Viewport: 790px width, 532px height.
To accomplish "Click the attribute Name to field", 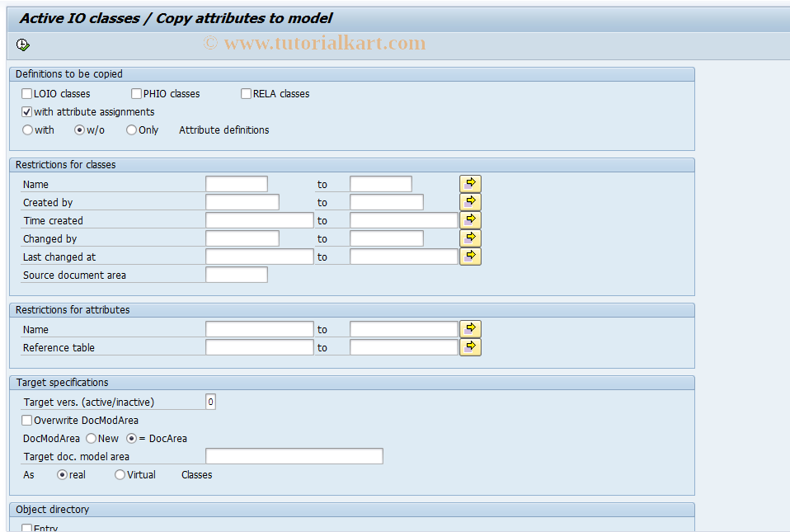I will click(x=404, y=329).
